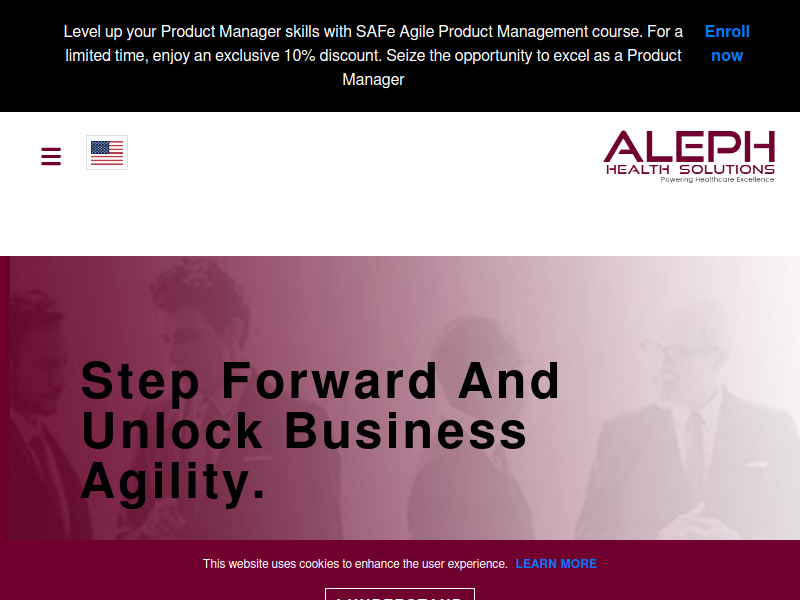Click the 'Powering Healthcare Excellence' tagline
The image size is (800, 600).
pos(717,180)
